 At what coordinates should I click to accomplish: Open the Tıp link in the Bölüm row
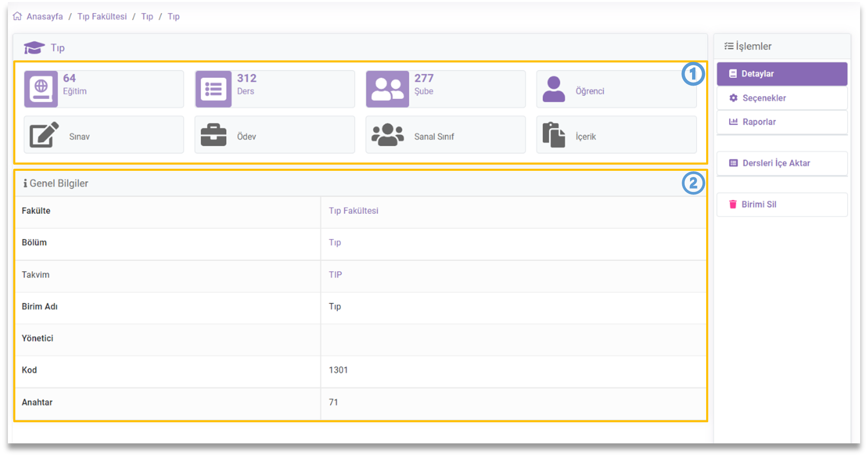coord(335,243)
